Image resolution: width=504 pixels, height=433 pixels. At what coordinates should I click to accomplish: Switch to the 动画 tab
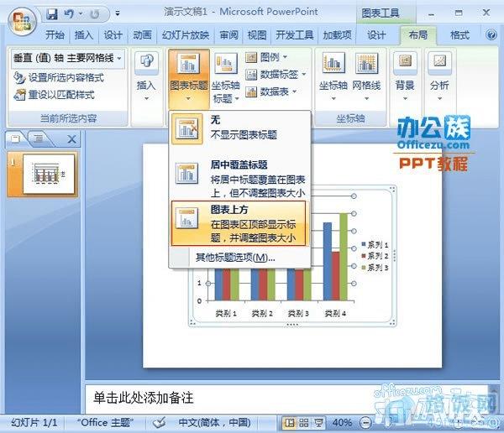pos(142,34)
